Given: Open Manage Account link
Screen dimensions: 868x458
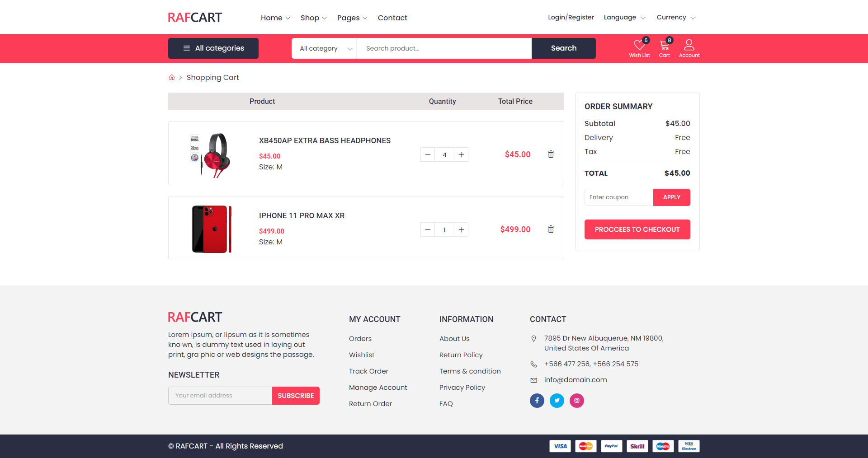Looking at the screenshot, I should pyautogui.click(x=378, y=388).
